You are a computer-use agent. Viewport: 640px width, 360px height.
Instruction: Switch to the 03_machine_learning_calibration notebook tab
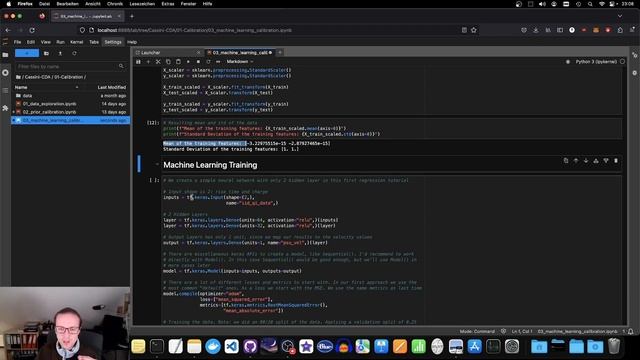[x=239, y=53]
